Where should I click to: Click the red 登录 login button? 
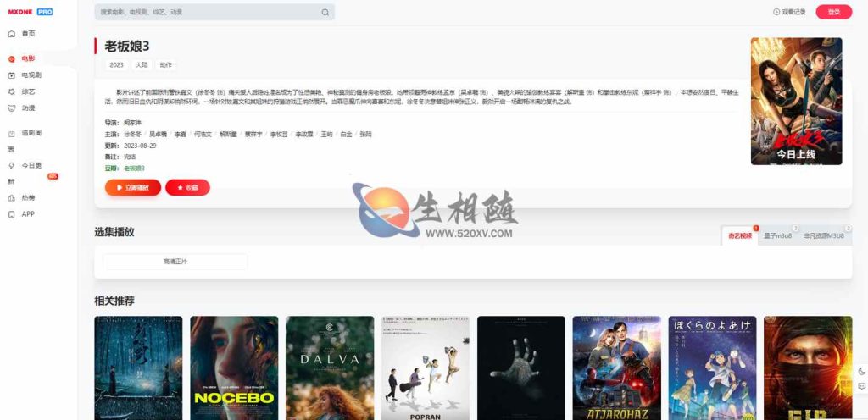point(834,12)
